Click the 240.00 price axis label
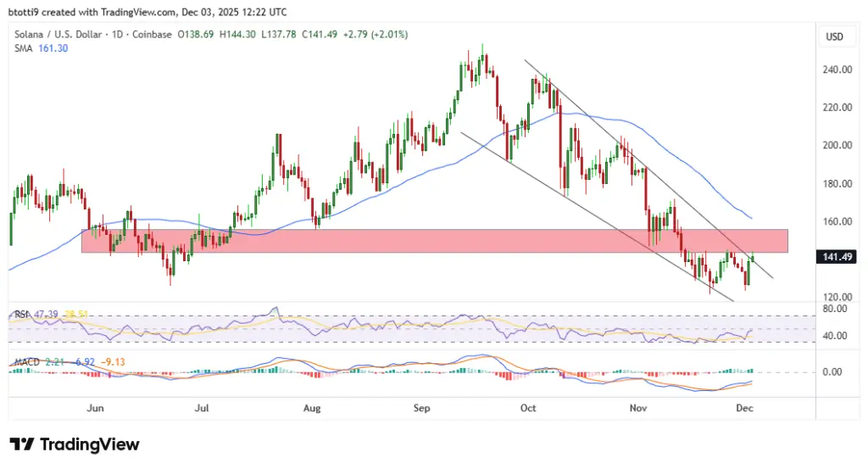 coord(837,70)
